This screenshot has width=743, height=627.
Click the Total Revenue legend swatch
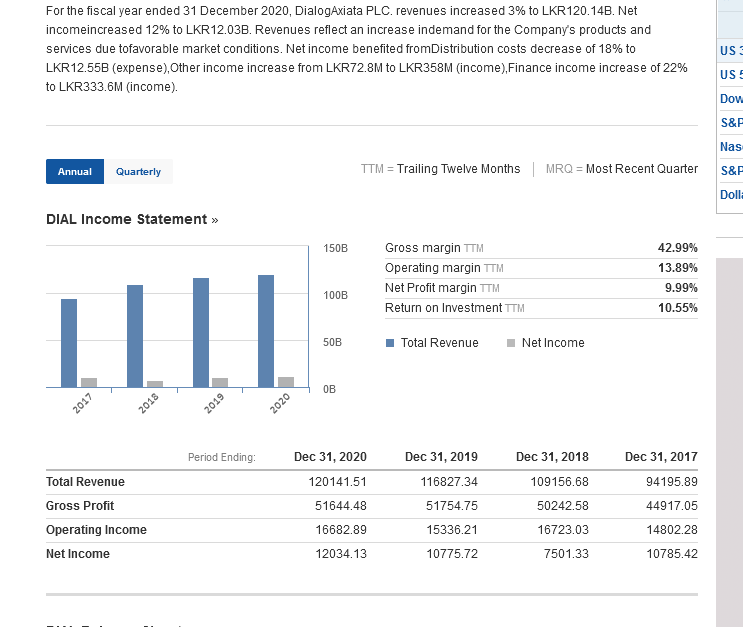click(390, 343)
